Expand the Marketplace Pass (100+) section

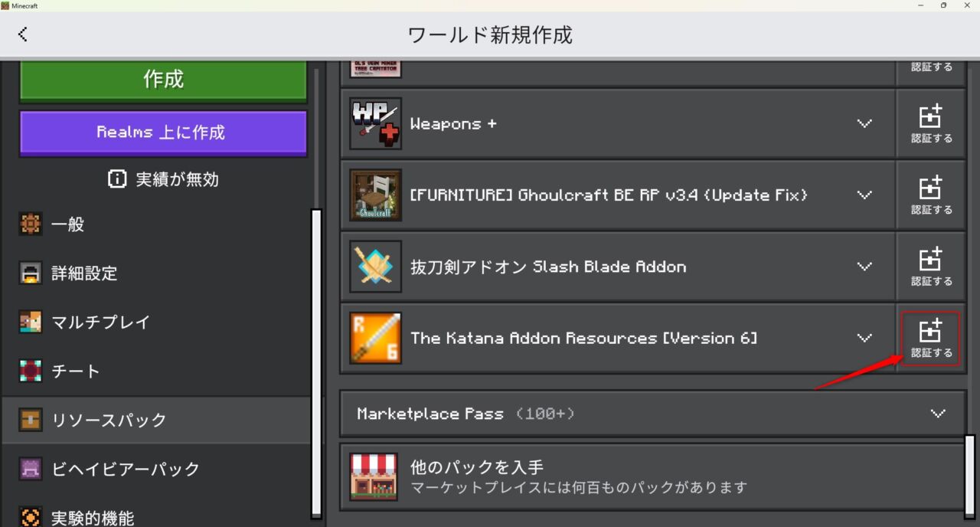tap(938, 414)
